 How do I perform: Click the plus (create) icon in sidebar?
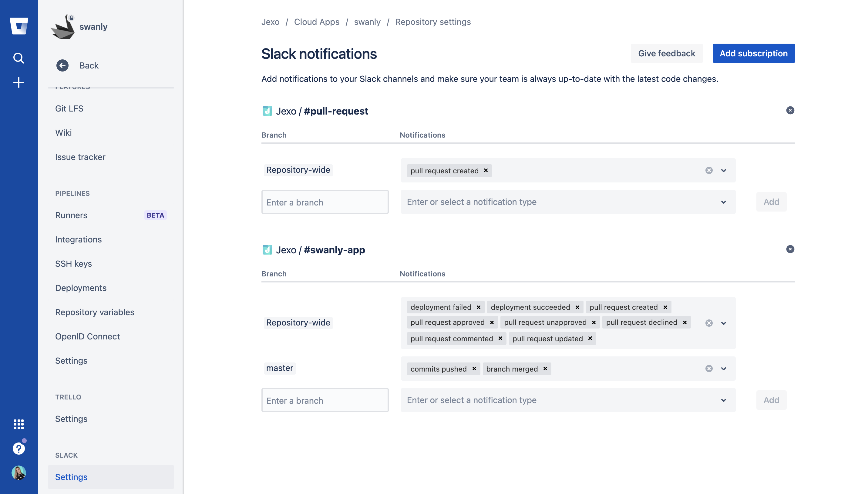[19, 82]
